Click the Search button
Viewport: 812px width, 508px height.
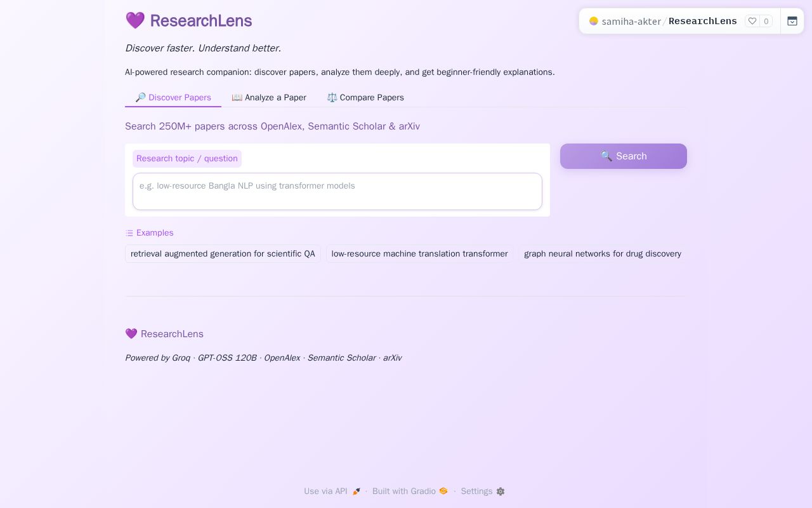click(x=624, y=156)
